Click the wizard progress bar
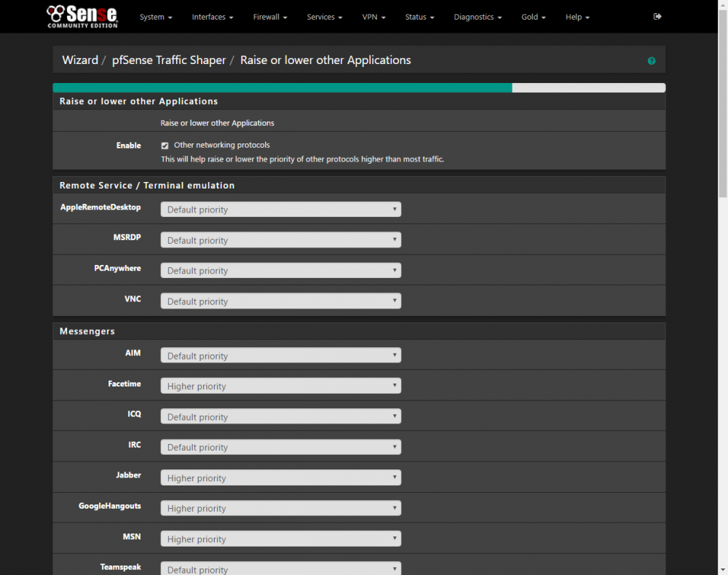The image size is (728, 575). pyautogui.click(x=359, y=88)
